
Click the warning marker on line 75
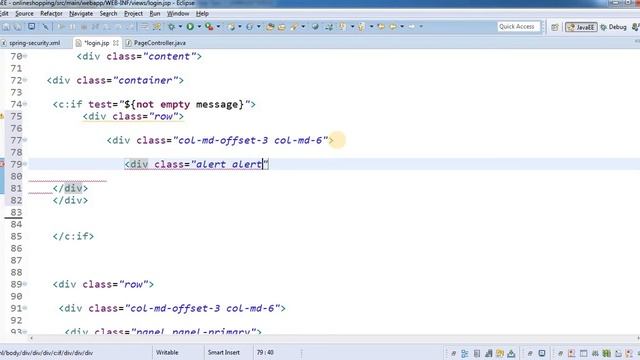click(x=2, y=116)
